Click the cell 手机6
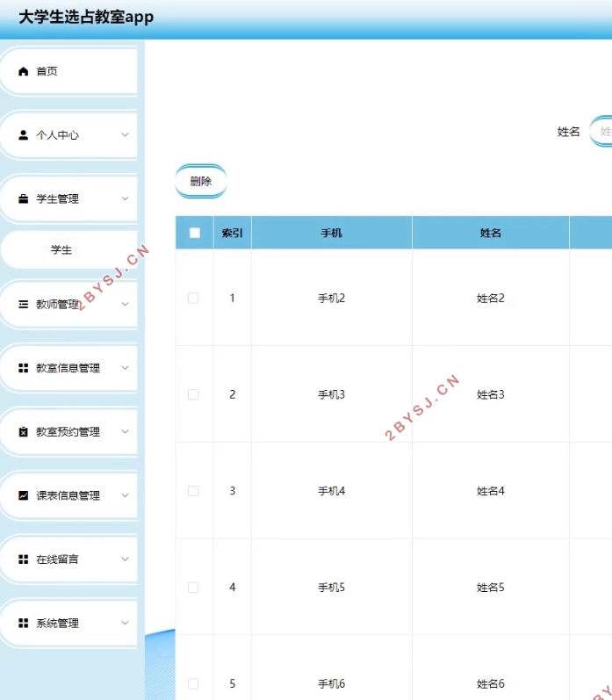Screen dimensions: 612x700 coord(332,684)
